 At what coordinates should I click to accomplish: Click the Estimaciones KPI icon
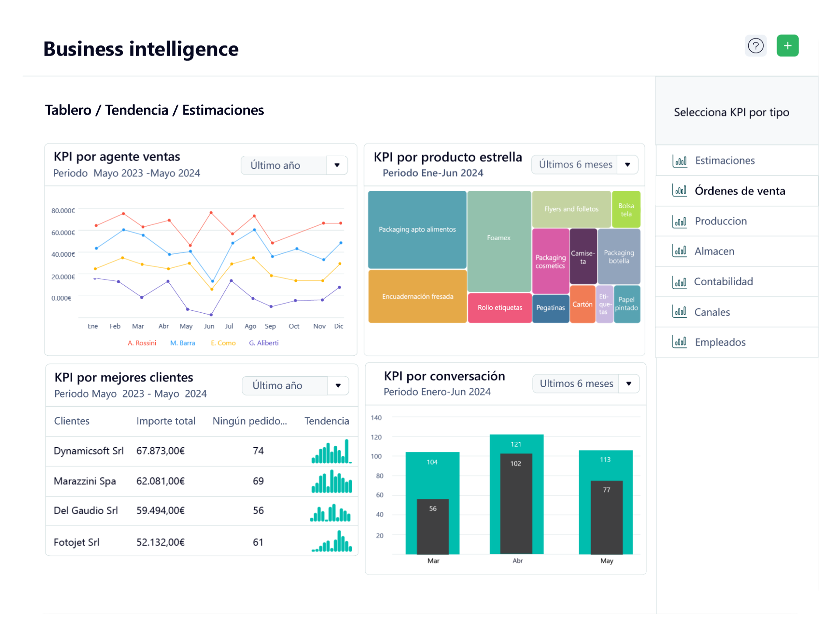(x=681, y=160)
